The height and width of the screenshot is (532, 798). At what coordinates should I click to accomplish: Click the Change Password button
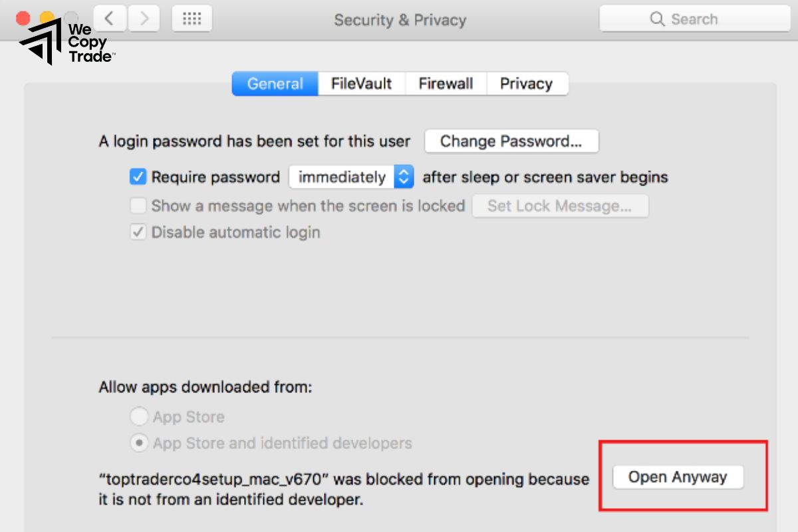(511, 141)
